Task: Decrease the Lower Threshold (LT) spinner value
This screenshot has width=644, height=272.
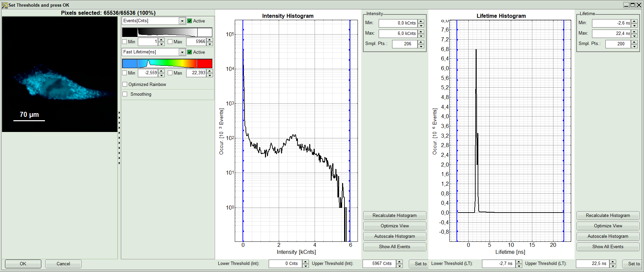Action: coord(519,266)
